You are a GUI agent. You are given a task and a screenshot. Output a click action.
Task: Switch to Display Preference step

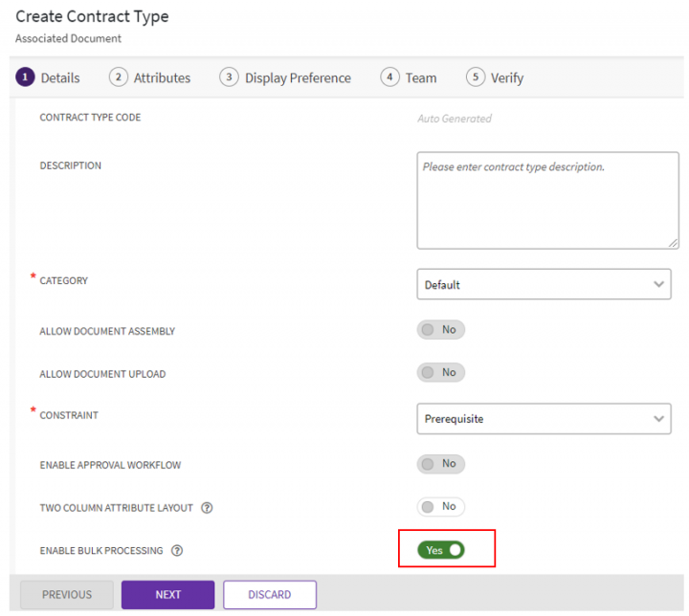click(298, 78)
